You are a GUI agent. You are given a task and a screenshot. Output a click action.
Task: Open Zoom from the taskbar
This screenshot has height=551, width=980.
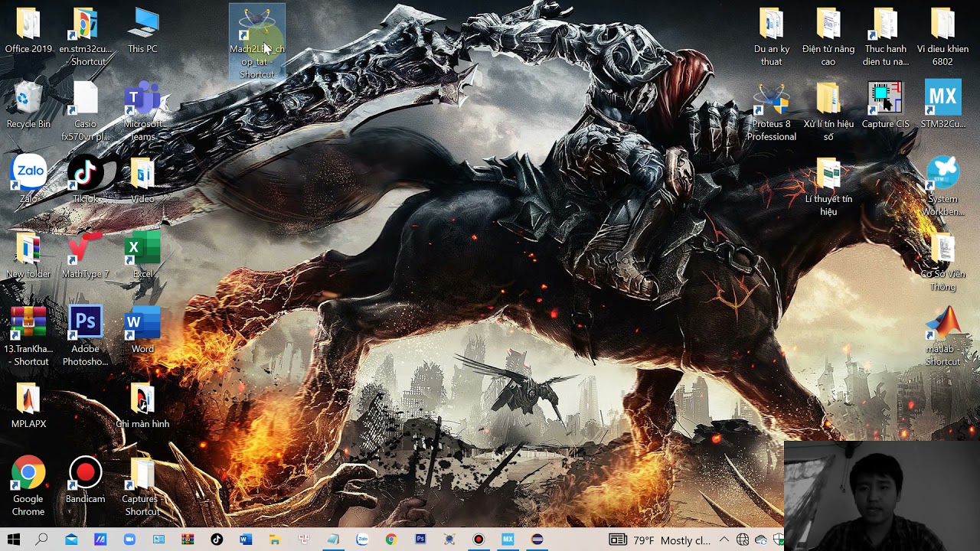tap(129, 540)
